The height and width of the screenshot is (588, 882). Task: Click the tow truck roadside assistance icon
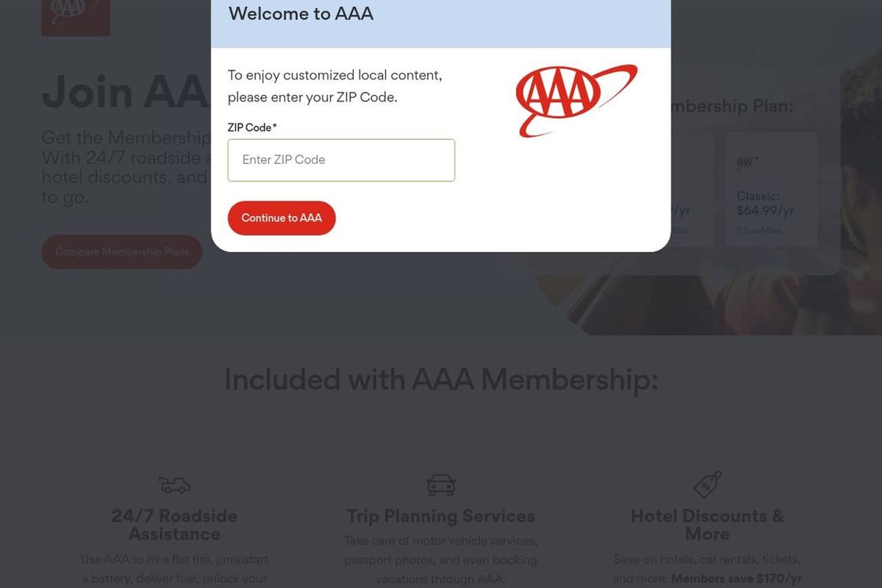(x=174, y=484)
